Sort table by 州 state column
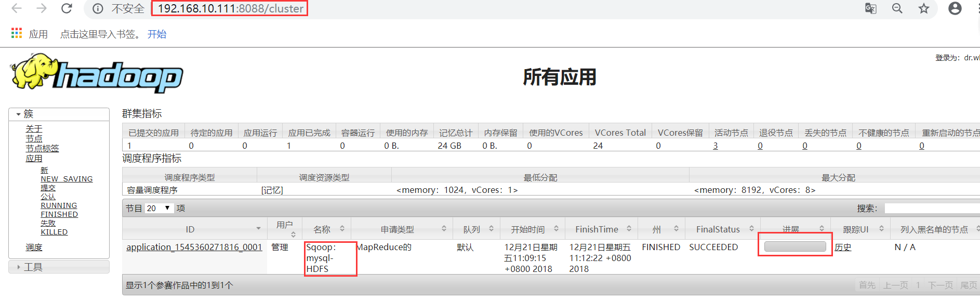980x299 pixels. tap(661, 229)
